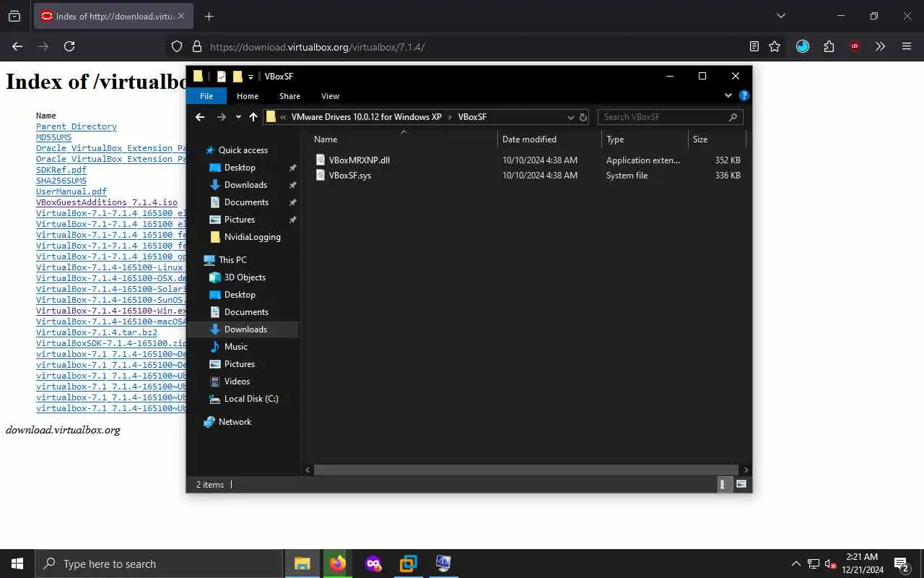Open Explorer help icon
Screen dimensions: 924x578
(x=744, y=95)
